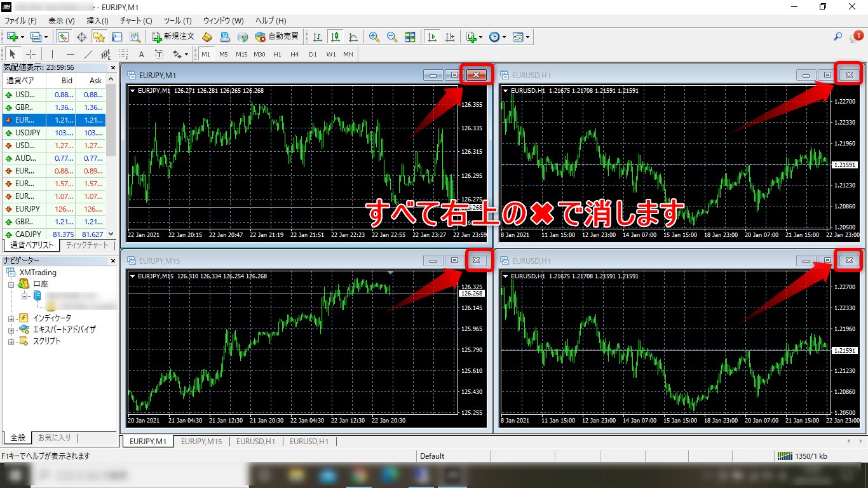Viewport: 868px width, 488px height.
Task: Expand the エキスパートアドバイザ tree node
Action: point(11,330)
